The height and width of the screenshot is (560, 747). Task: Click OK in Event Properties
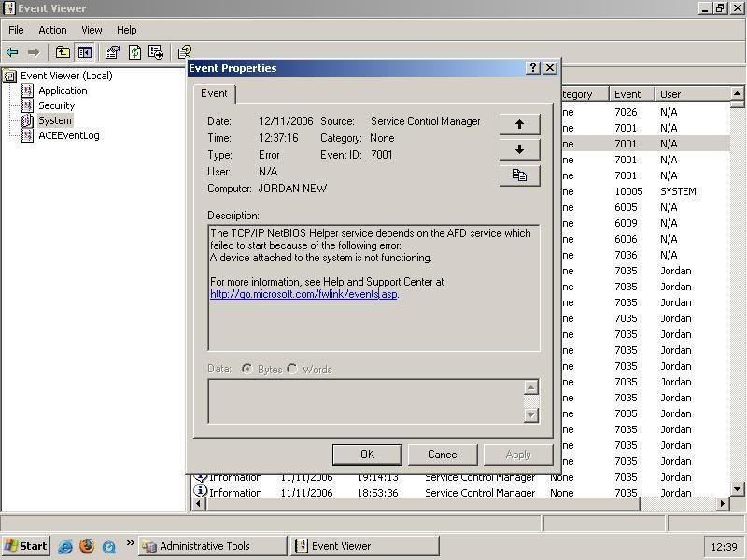pos(367,455)
